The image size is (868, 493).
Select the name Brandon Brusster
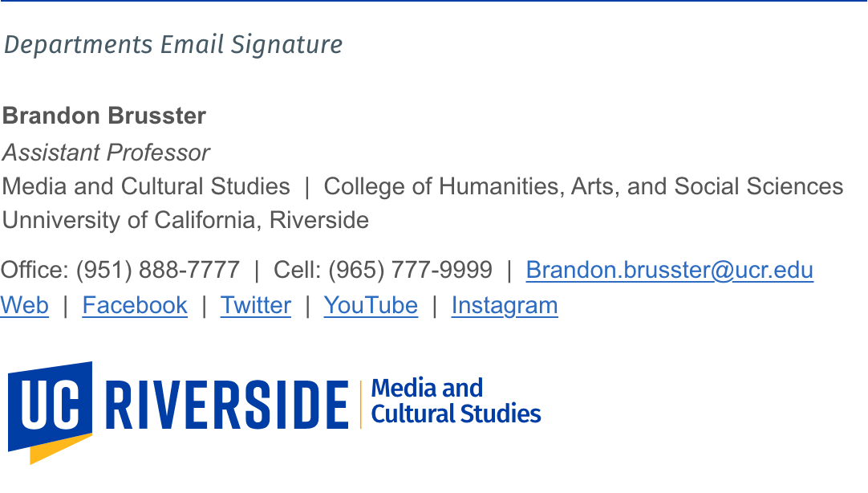click(104, 116)
